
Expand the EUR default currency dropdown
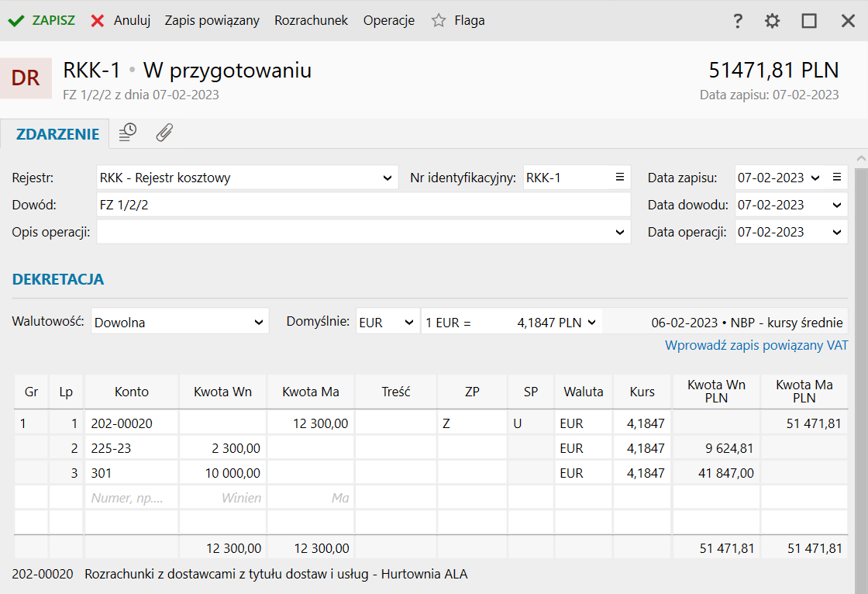409,323
